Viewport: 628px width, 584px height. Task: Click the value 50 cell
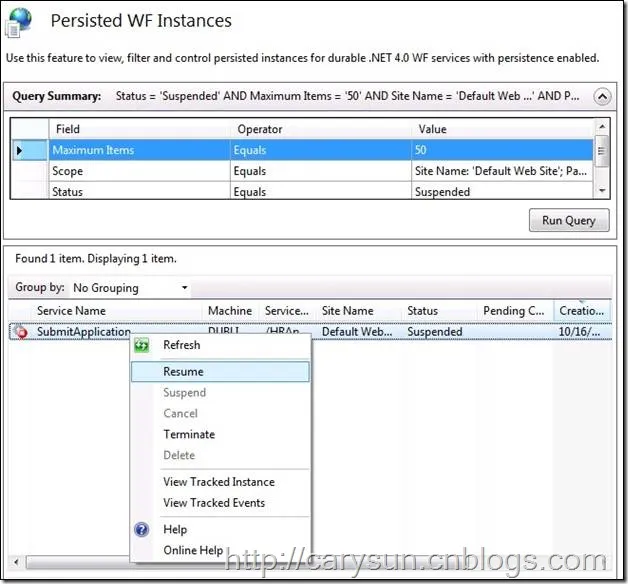tap(502, 151)
